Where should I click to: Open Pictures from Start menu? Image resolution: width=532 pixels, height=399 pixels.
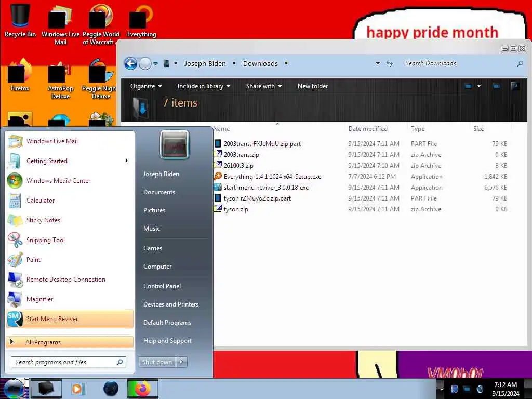pos(154,210)
